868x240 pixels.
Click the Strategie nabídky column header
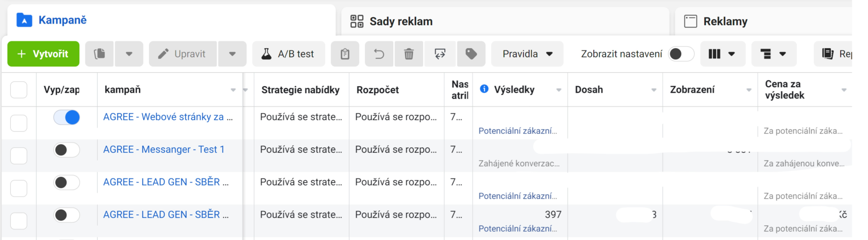(300, 90)
